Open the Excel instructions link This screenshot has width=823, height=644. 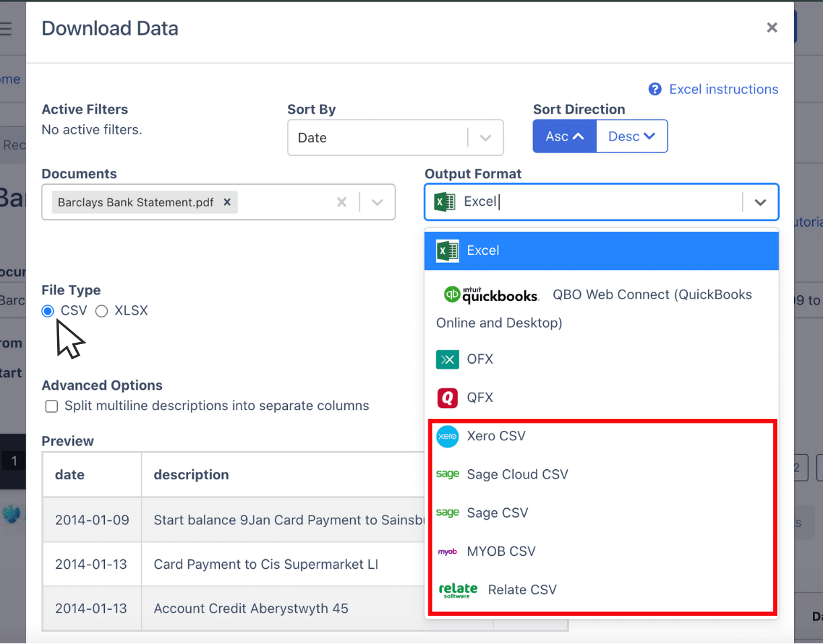(723, 89)
